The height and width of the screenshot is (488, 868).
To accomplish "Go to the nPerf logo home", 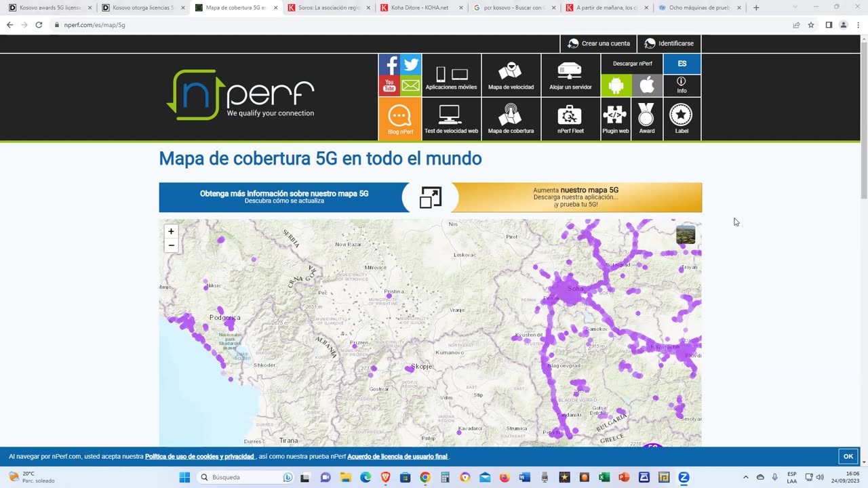I will pos(241,95).
